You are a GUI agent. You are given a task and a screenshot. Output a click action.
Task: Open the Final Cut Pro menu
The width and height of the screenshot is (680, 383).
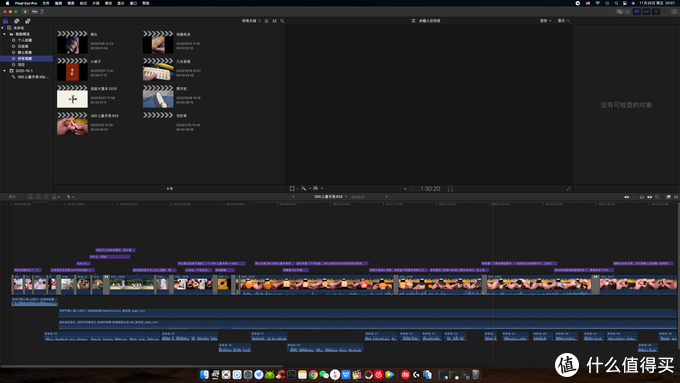(x=26, y=3)
